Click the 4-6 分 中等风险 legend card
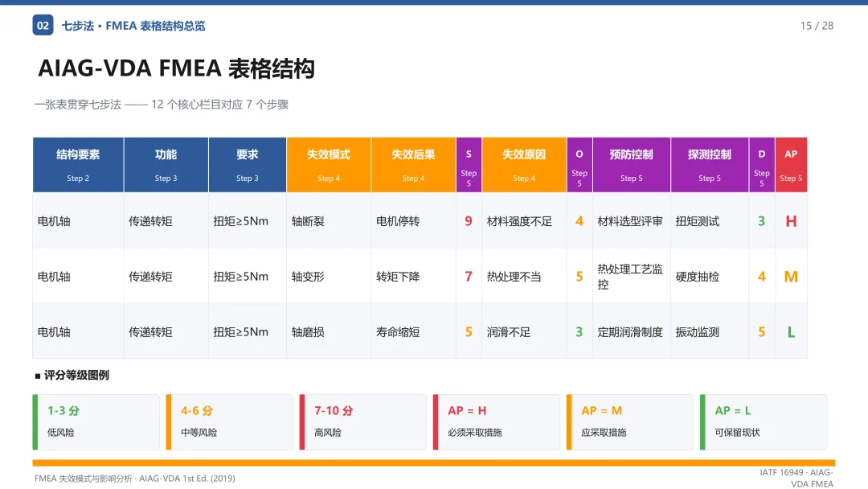The image size is (868, 489). [230, 422]
